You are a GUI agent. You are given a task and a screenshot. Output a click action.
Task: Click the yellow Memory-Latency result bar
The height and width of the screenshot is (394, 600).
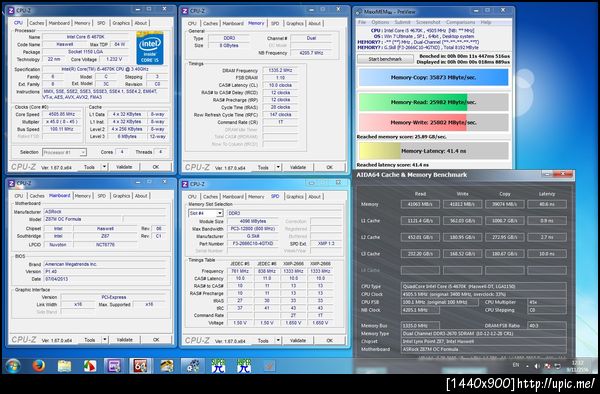point(433,151)
